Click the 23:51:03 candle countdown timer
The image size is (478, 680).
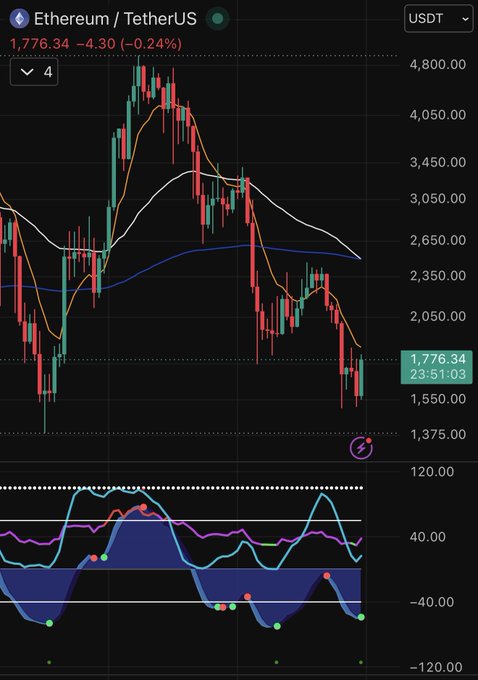click(438, 374)
